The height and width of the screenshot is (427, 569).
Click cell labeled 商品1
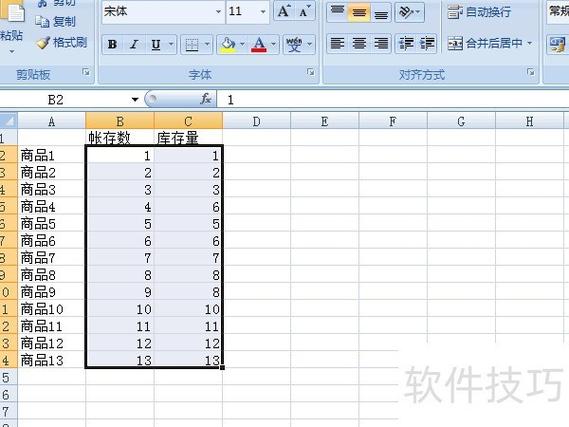click(x=52, y=155)
